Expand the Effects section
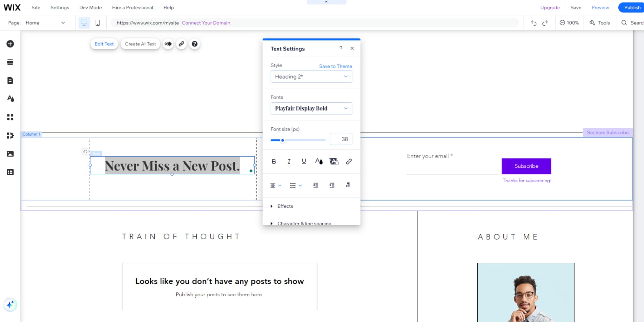This screenshot has height=322, width=644. (285, 206)
